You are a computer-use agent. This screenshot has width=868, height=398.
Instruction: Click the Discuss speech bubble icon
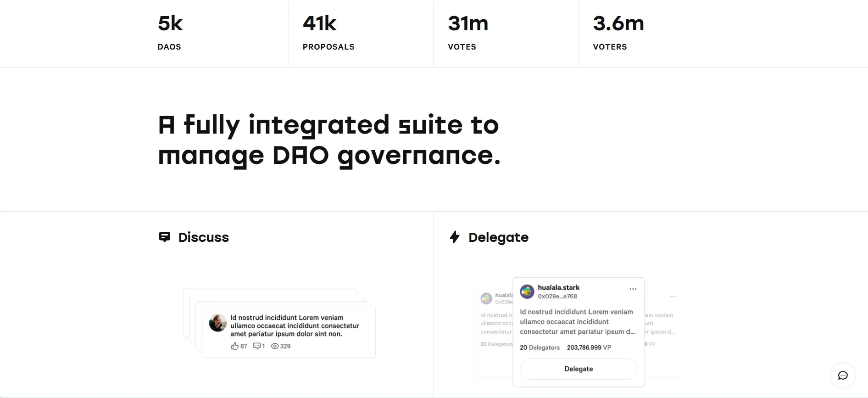click(164, 237)
